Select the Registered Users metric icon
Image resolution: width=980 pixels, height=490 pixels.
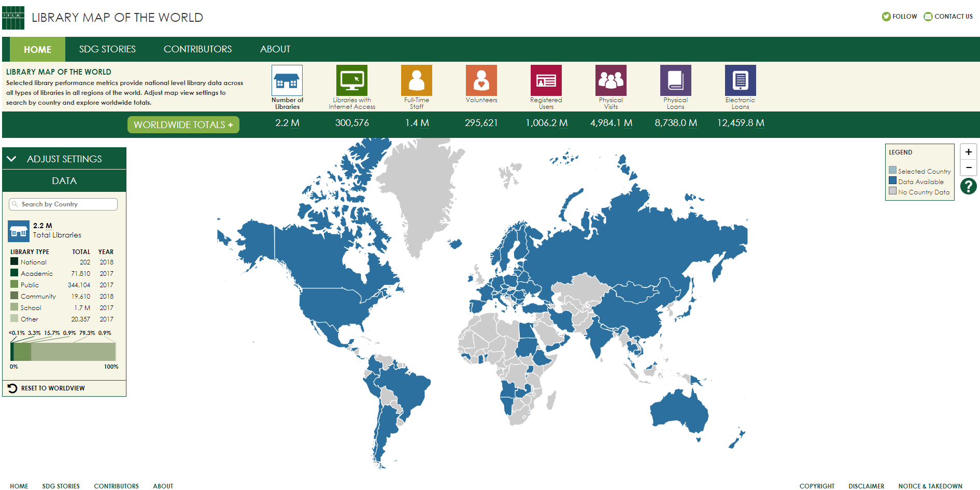(546, 80)
